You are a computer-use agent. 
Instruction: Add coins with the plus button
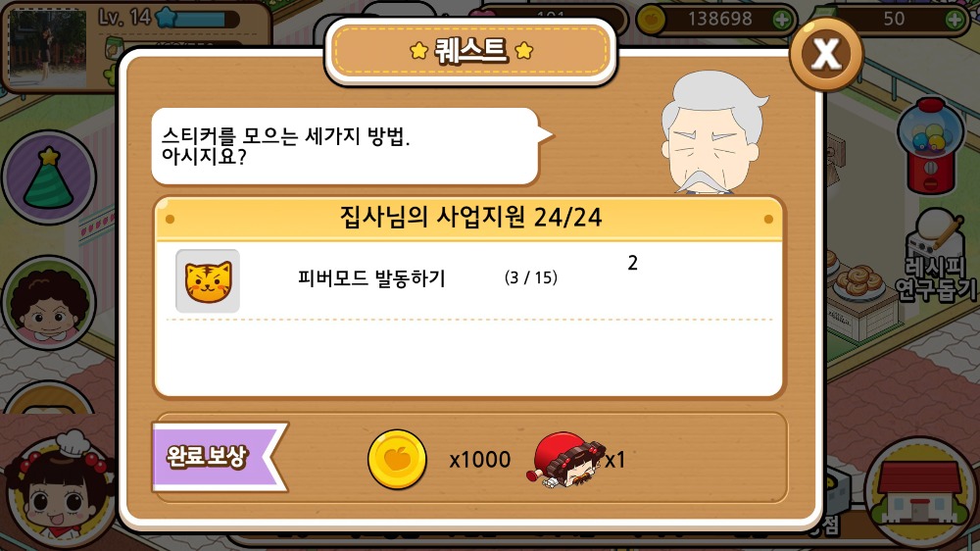point(782,20)
